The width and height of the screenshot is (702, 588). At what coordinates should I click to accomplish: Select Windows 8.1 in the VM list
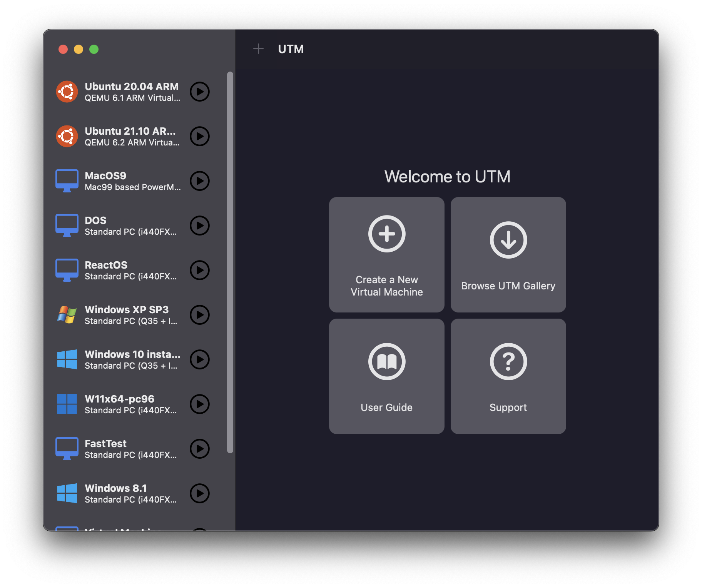[132, 493]
